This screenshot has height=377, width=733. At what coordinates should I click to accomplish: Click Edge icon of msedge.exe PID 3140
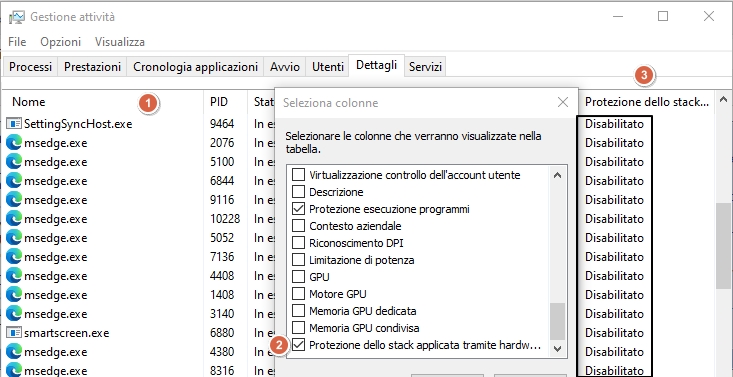tap(14, 314)
